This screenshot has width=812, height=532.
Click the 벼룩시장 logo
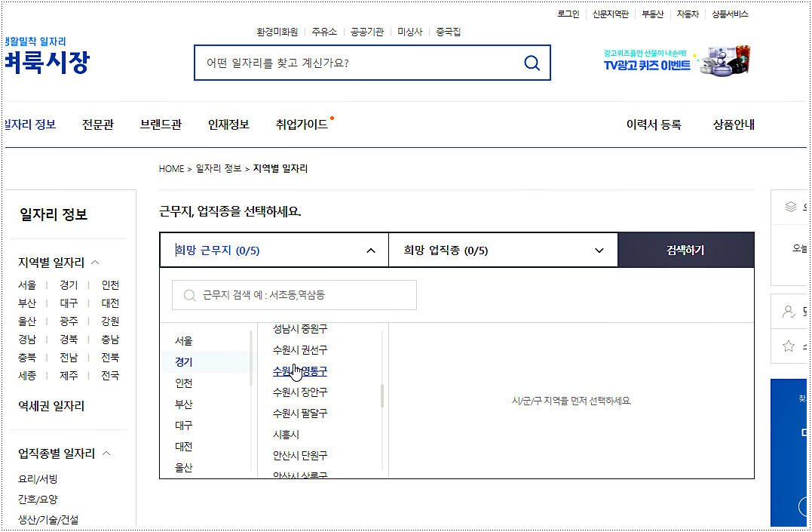point(47,62)
